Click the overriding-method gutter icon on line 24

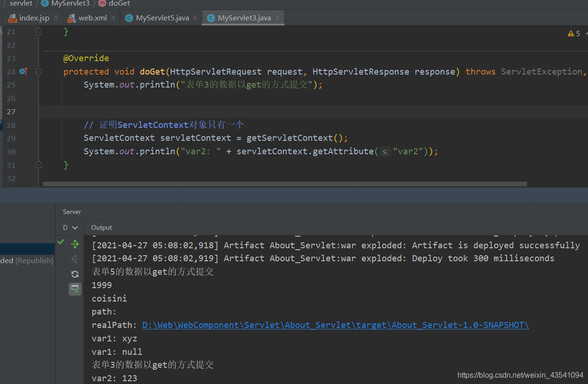pyautogui.click(x=24, y=72)
